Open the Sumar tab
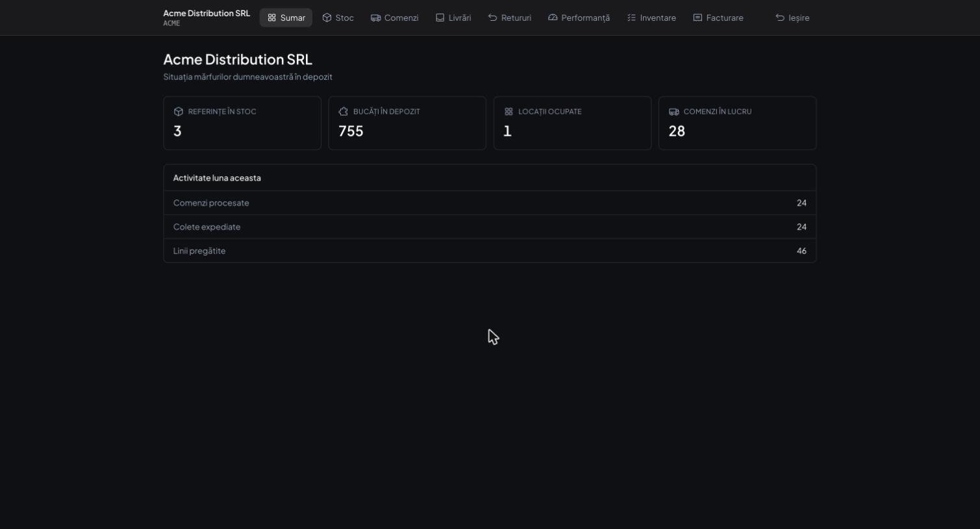This screenshot has width=980, height=529. click(x=286, y=18)
